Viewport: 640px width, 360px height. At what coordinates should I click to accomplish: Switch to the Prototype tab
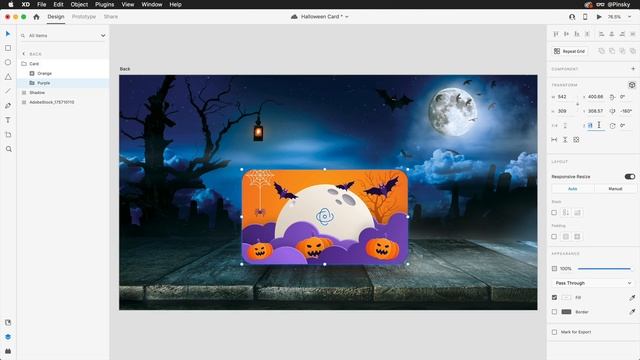point(84,17)
